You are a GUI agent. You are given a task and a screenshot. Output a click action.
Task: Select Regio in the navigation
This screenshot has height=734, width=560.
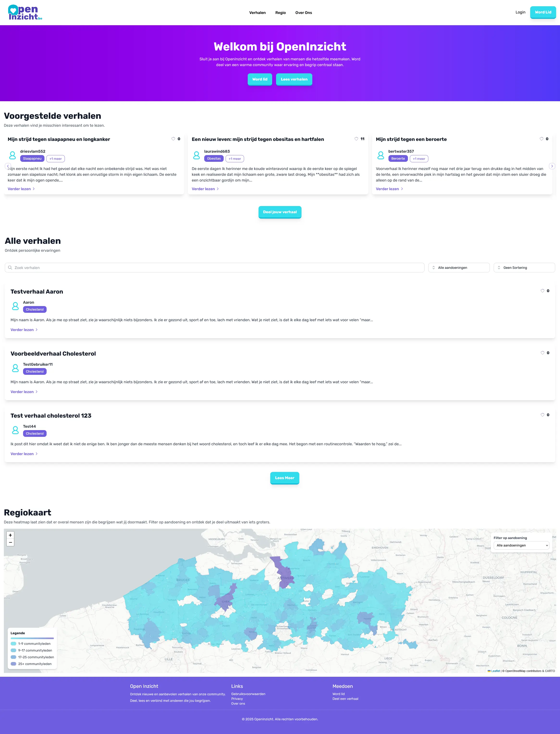click(280, 12)
